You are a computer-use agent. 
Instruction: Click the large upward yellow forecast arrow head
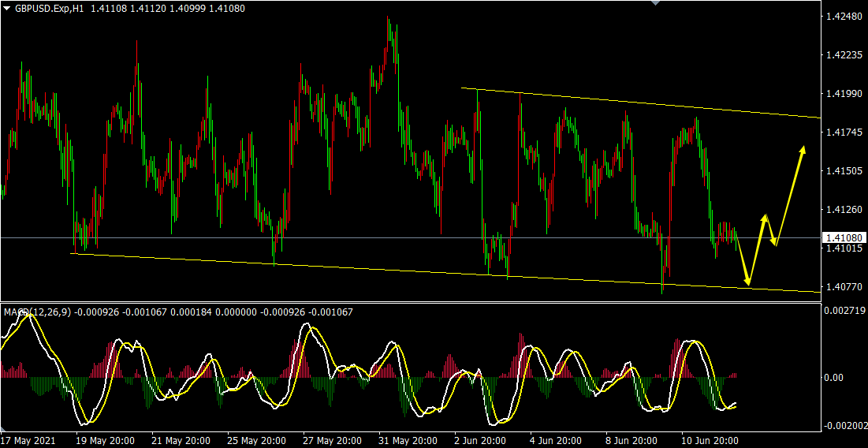pyautogui.click(x=803, y=149)
